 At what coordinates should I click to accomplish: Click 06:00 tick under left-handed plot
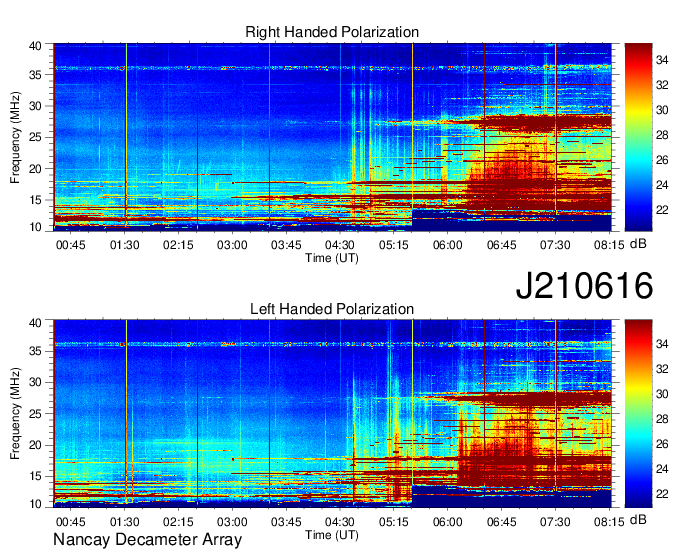point(448,522)
